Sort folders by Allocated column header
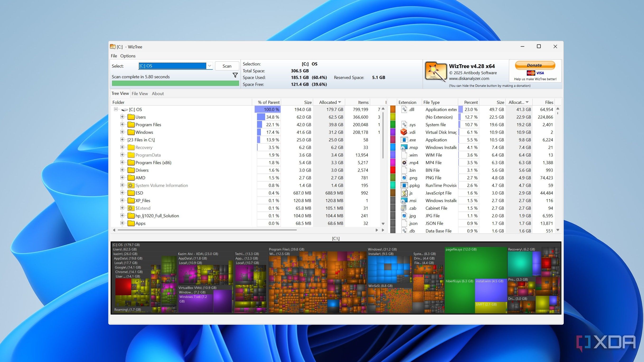The height and width of the screenshot is (362, 644). click(x=329, y=102)
